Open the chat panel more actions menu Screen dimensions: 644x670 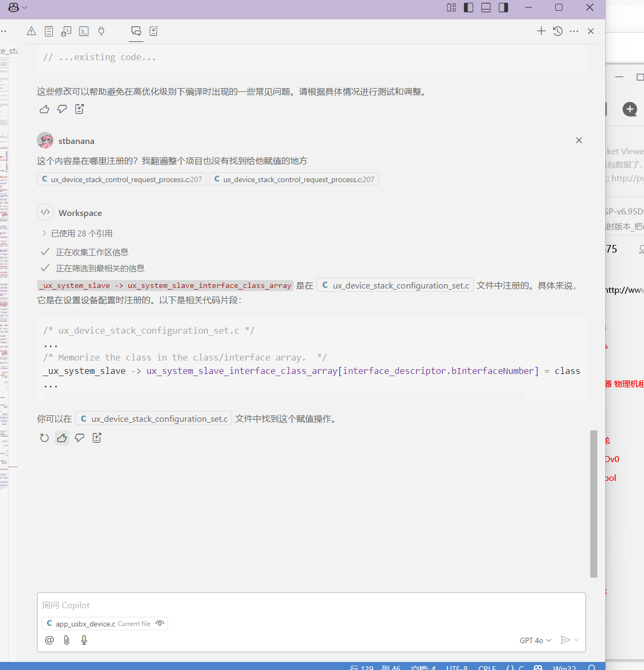[574, 31]
